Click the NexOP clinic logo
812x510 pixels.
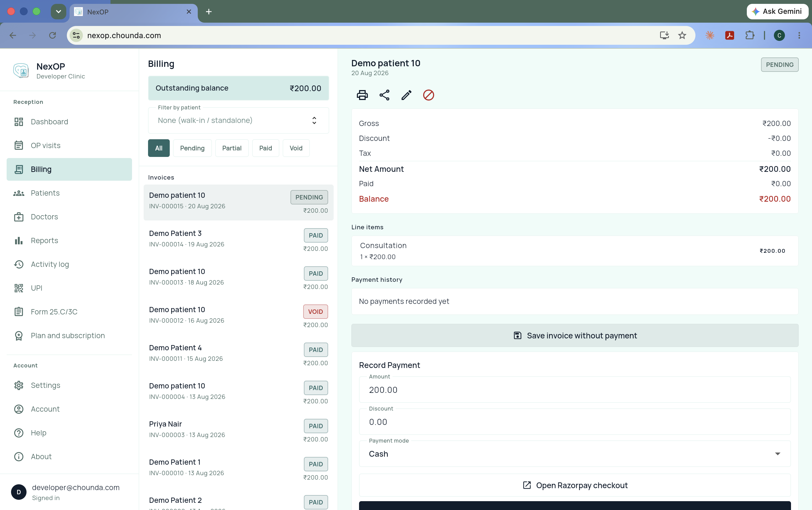(x=21, y=70)
